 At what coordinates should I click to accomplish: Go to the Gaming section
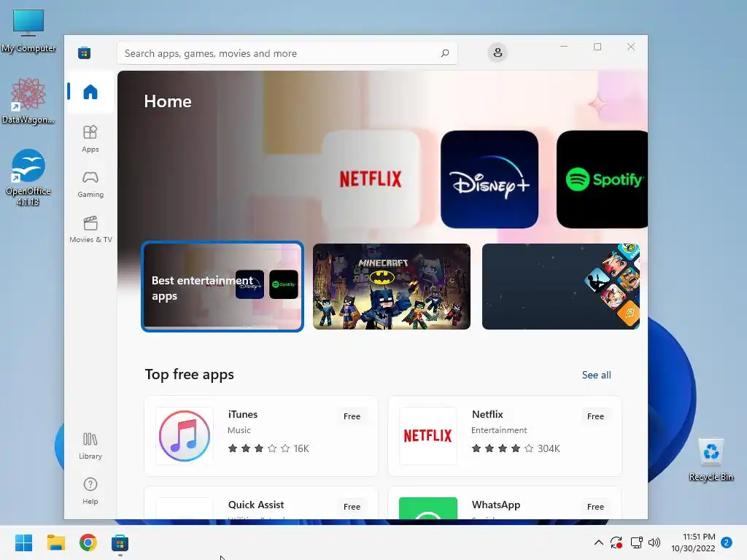(90, 184)
